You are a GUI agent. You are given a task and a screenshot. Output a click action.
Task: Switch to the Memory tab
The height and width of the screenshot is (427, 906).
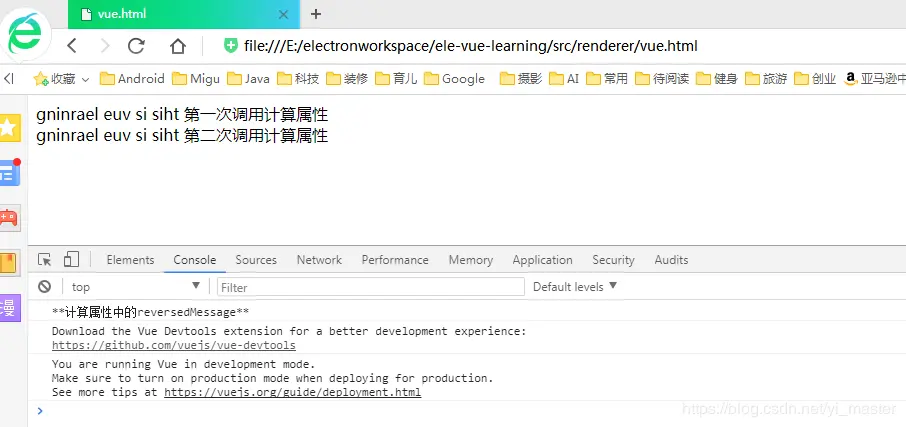click(470, 260)
